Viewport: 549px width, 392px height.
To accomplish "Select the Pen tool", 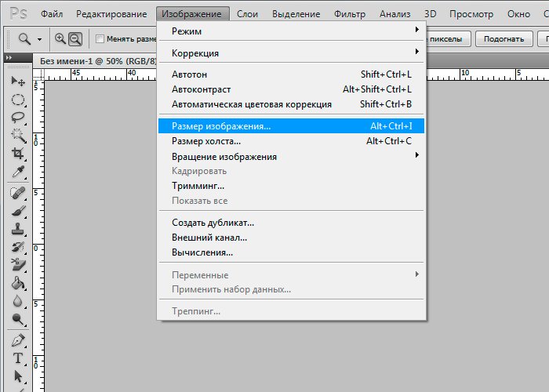I will point(18,341).
